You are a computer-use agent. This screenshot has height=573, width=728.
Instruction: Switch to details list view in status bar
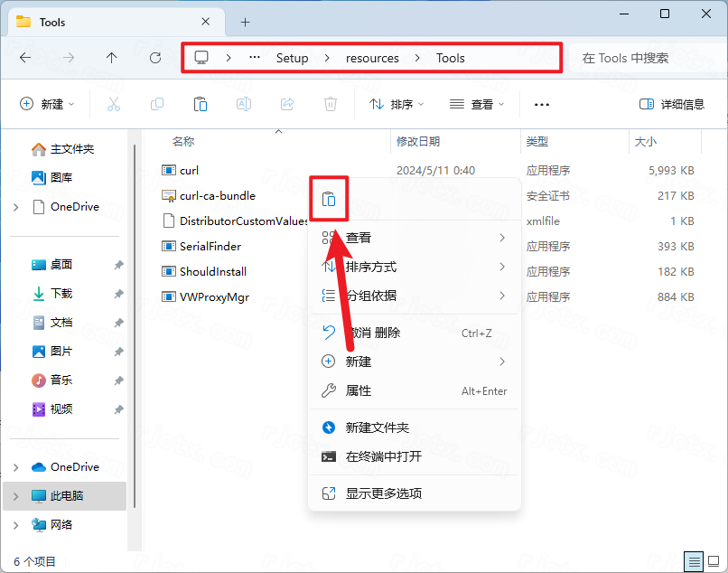693,561
